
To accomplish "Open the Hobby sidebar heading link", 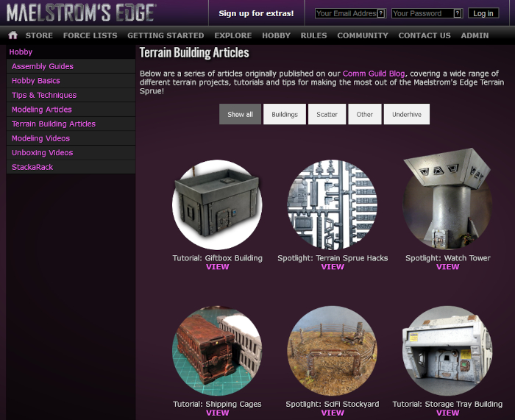I will [21, 52].
